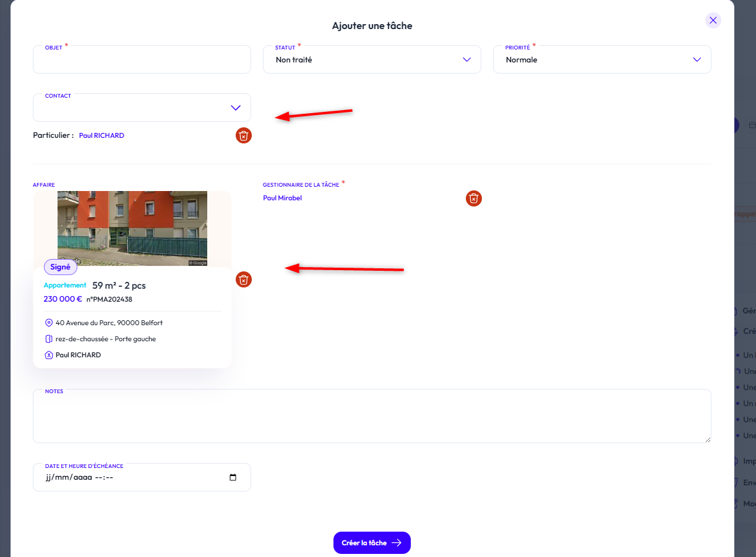Expand the Priorité dropdown

(601, 60)
